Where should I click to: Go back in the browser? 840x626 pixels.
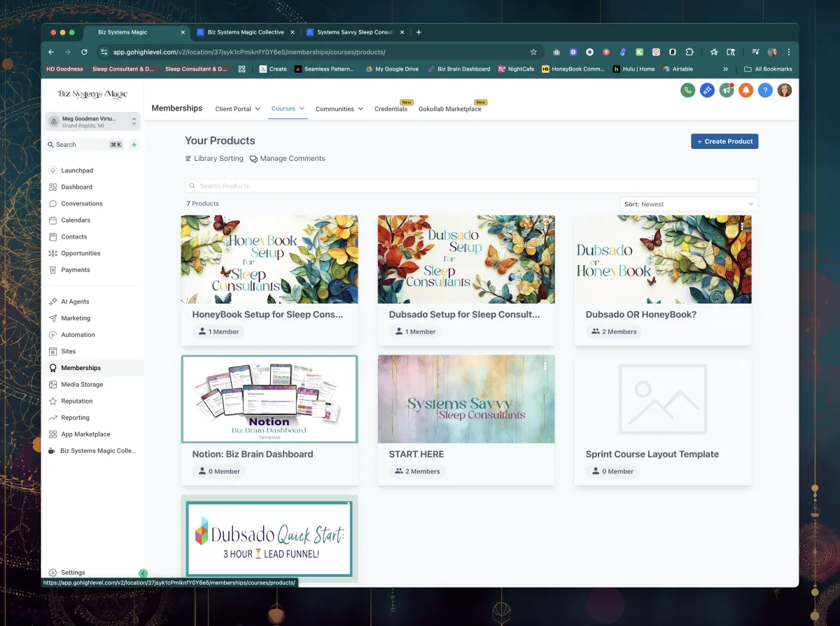pos(51,52)
